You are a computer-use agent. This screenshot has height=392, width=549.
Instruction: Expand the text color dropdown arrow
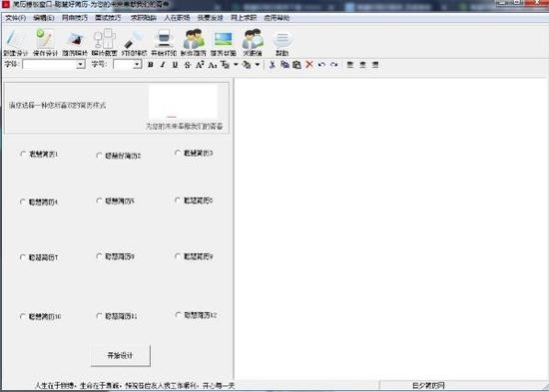pyautogui.click(x=236, y=65)
